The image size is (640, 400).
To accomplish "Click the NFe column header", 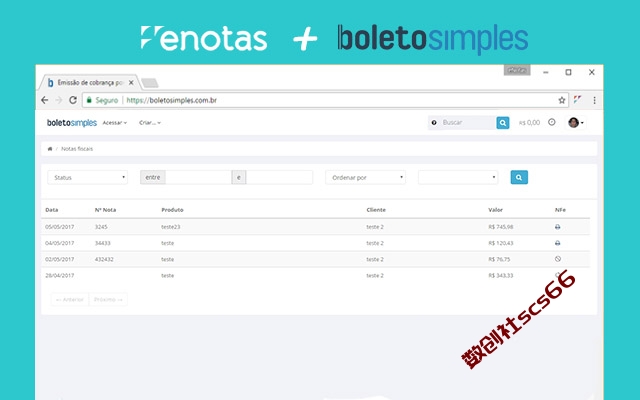I will (x=560, y=210).
